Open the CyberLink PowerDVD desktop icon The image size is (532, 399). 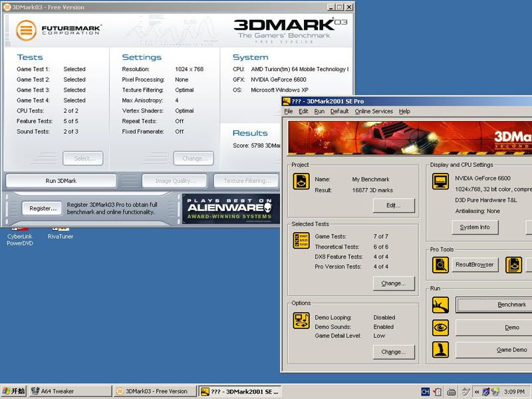point(20,239)
